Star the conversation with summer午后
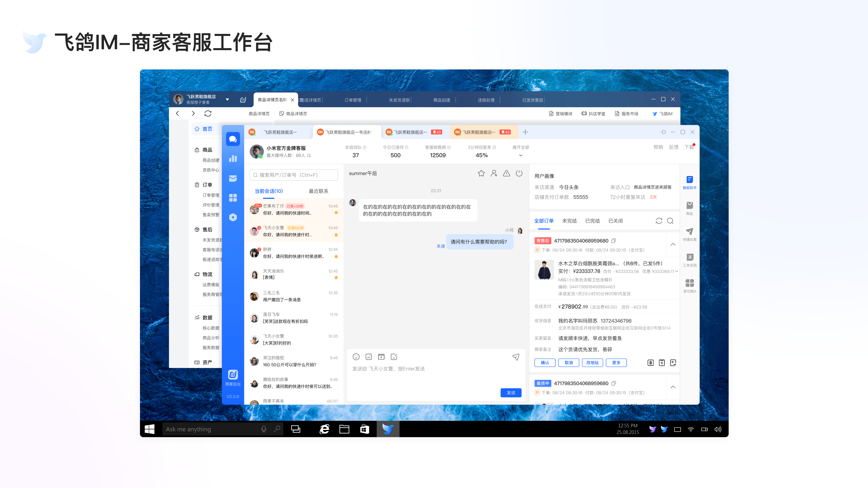This screenshot has height=488, width=868. pyautogui.click(x=481, y=173)
